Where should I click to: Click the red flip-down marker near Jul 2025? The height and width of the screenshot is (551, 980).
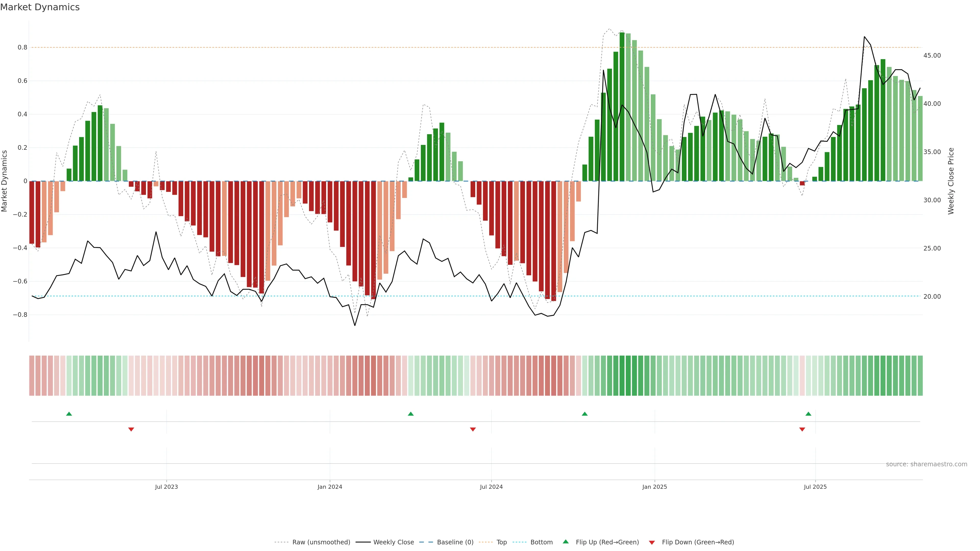click(x=802, y=429)
